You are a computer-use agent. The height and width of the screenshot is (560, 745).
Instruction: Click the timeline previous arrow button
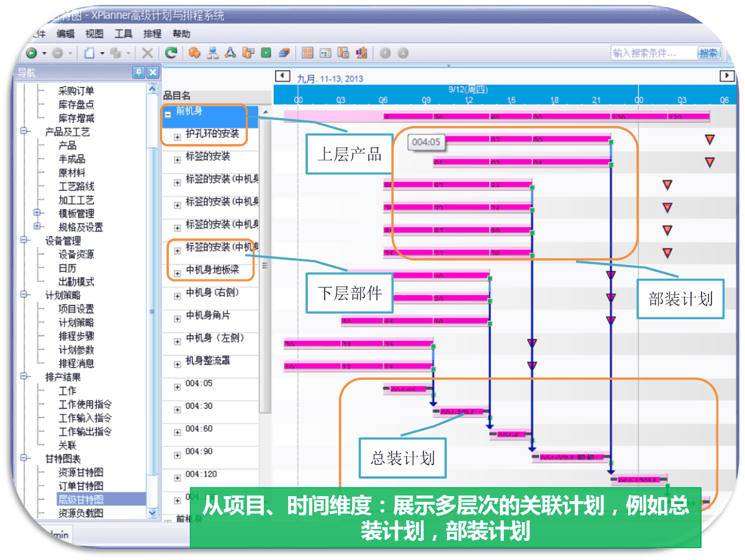pos(282,76)
